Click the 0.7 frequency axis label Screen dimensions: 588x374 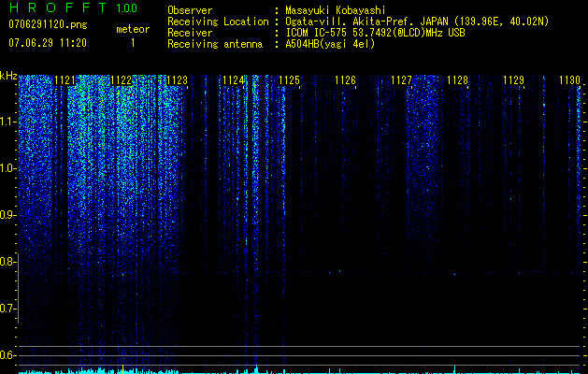[8, 309]
